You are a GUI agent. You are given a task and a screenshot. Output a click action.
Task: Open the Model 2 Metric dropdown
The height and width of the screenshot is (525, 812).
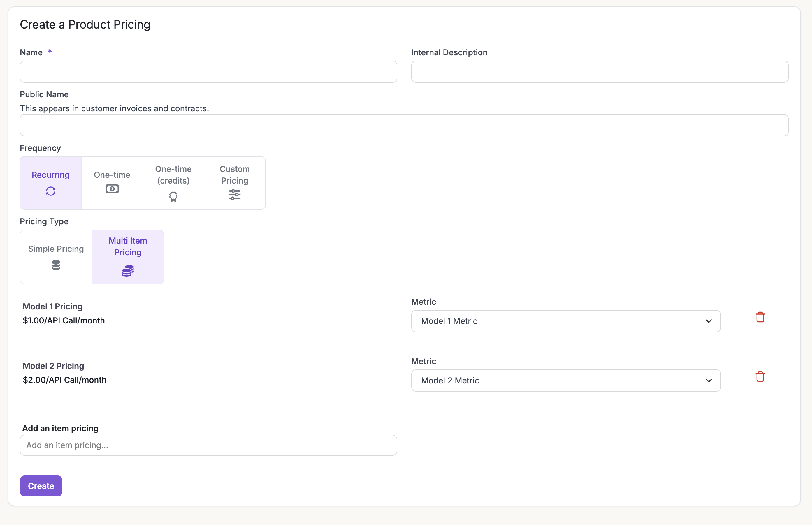(565, 380)
